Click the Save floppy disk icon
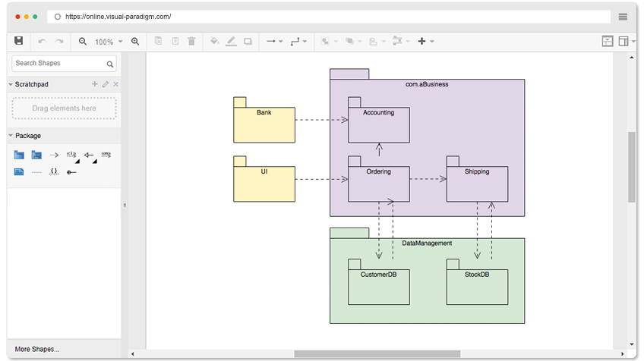Image resolution: width=644 pixels, height=361 pixels. [19, 41]
